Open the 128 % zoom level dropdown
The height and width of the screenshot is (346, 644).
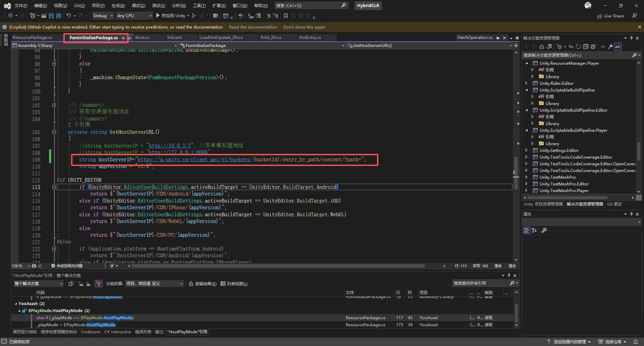pos(21,266)
